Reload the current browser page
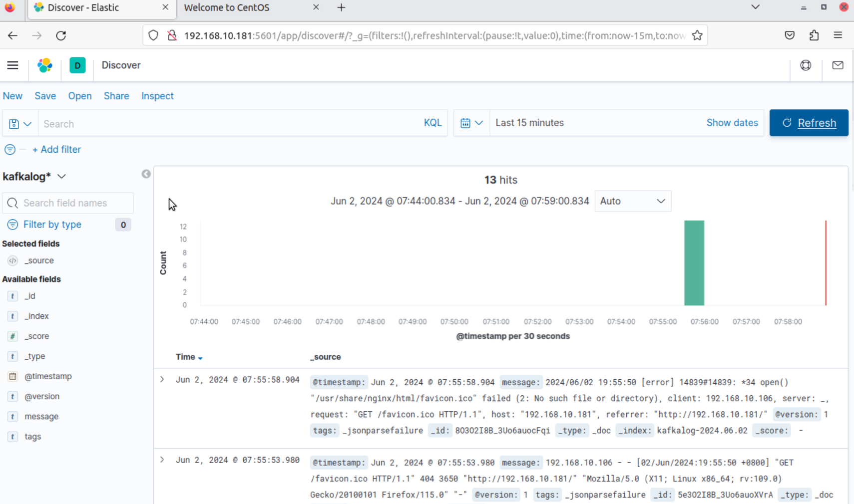This screenshot has width=854, height=504. [61, 35]
